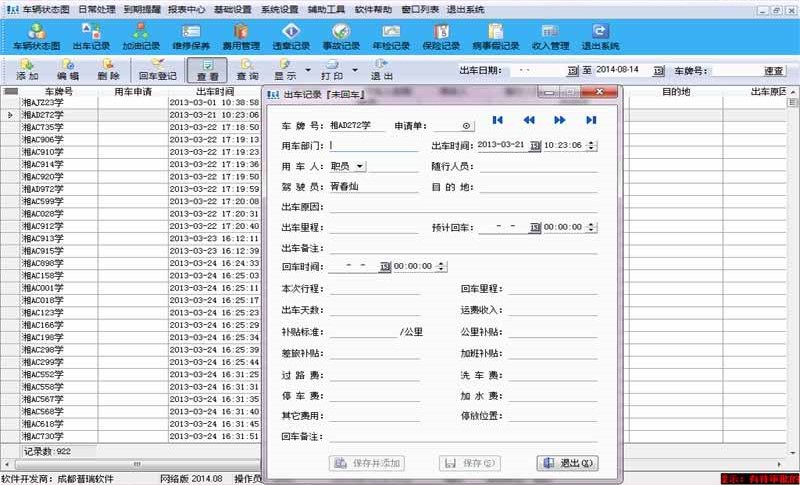Jump to first record arrow in dialog
800x485 pixels.
497,120
